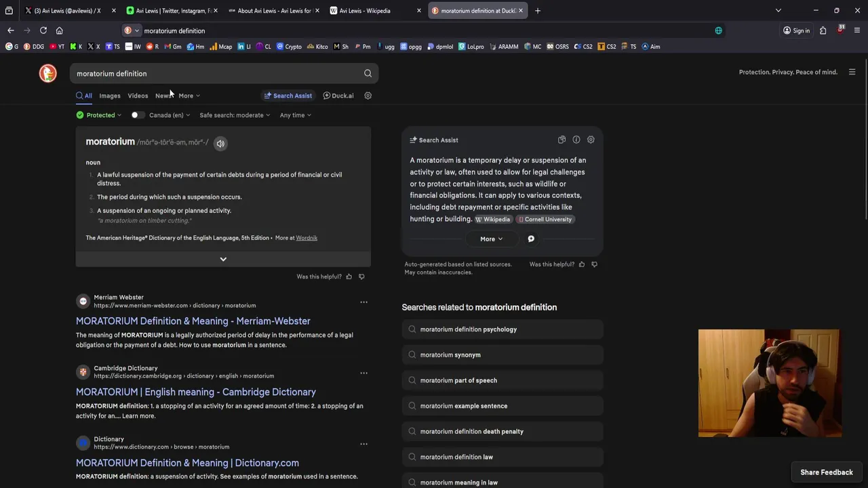List all tabs with the tab dropdown arrow
Screen dimensions: 868x488
778,10
